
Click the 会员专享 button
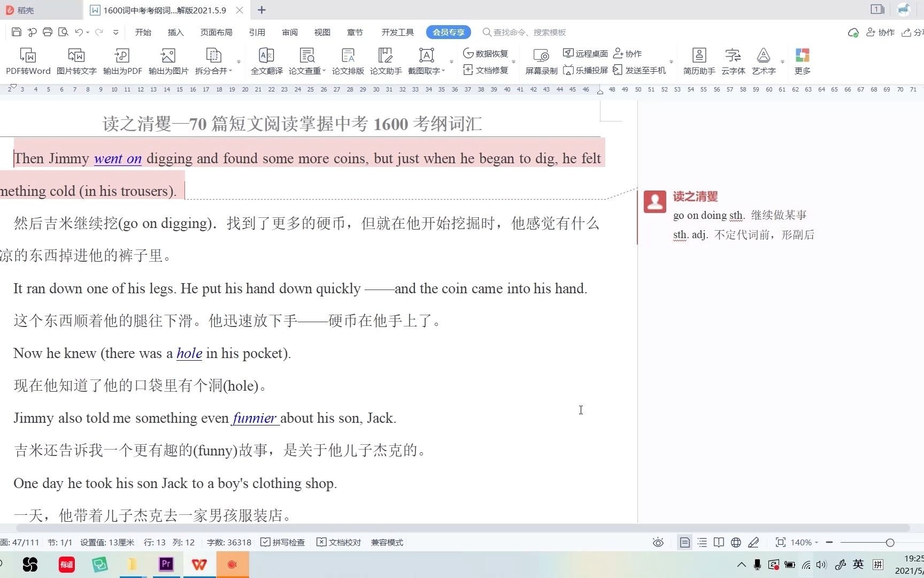click(449, 32)
